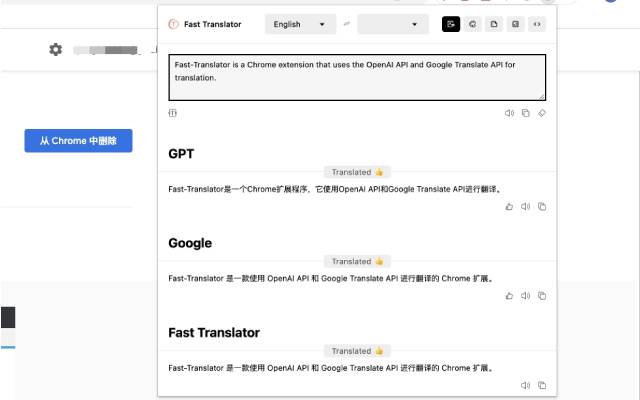Swap source and target languages
The image size is (640, 400).
[347, 24]
